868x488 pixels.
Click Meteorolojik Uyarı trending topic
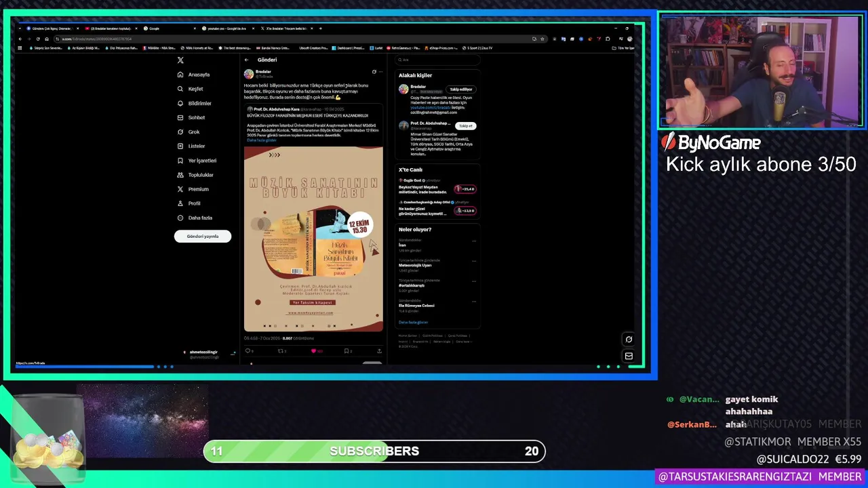415,265
